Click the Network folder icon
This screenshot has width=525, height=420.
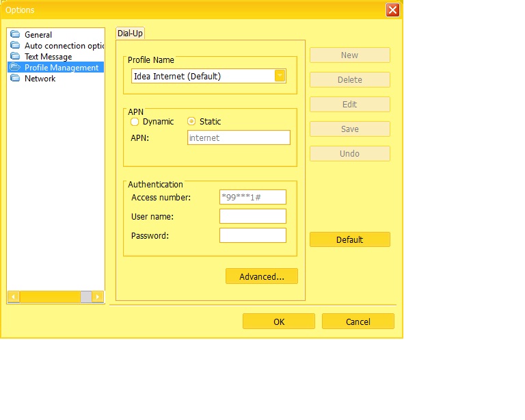(15, 79)
